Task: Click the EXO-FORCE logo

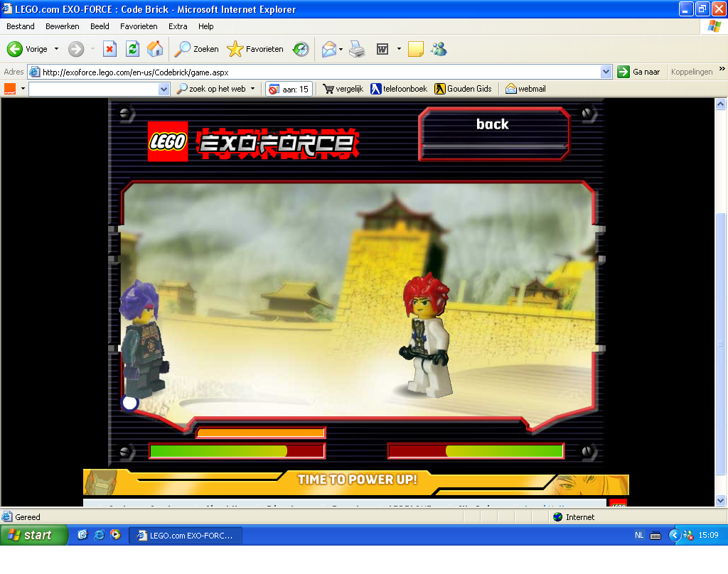Action: click(x=278, y=143)
